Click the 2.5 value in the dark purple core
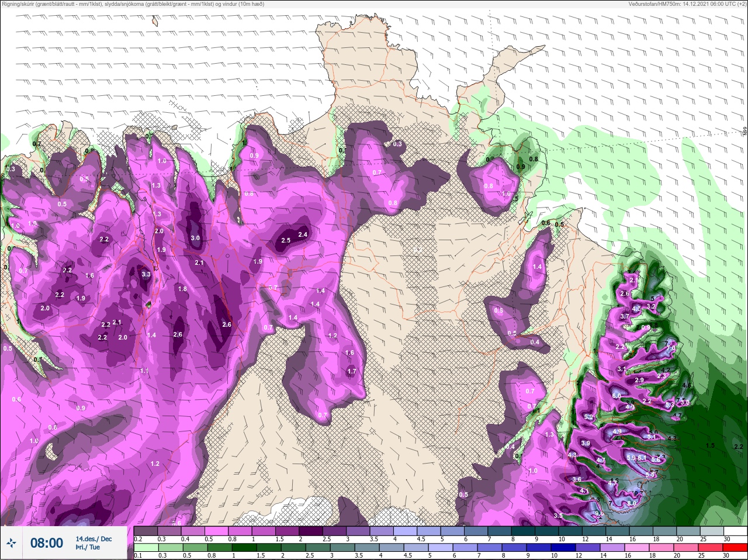 286,240
